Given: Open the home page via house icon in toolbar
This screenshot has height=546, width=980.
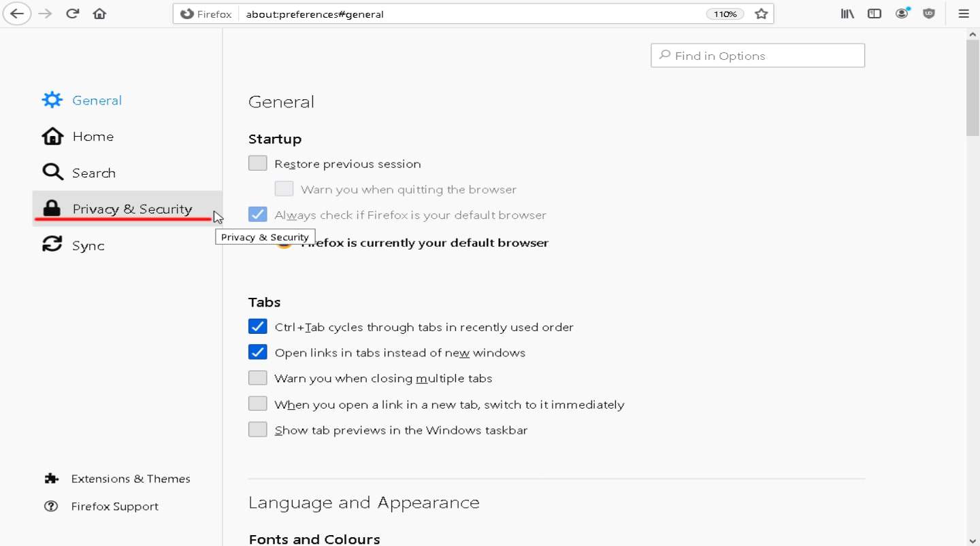Looking at the screenshot, I should [x=99, y=14].
